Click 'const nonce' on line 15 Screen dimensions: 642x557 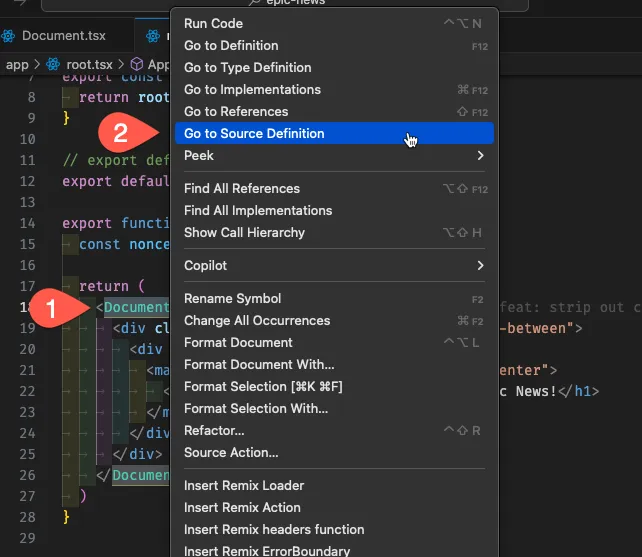124,245
